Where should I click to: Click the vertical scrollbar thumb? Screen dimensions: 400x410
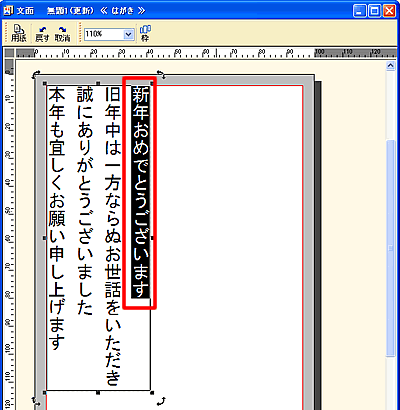click(x=390, y=248)
